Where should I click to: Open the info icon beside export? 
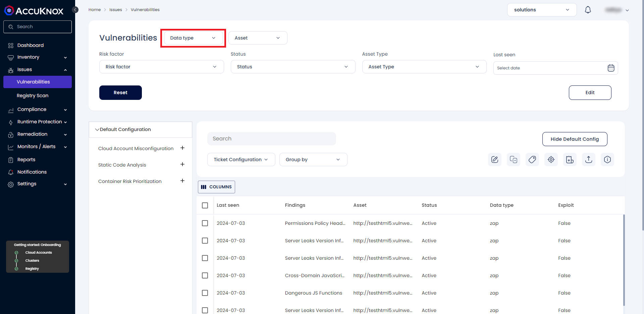coord(607,160)
